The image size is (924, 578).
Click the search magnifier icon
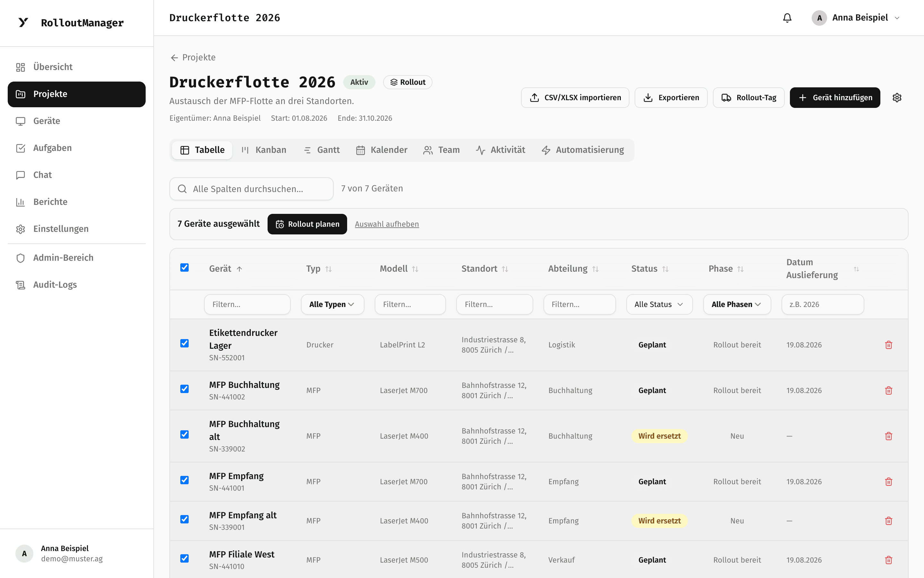[x=182, y=189]
